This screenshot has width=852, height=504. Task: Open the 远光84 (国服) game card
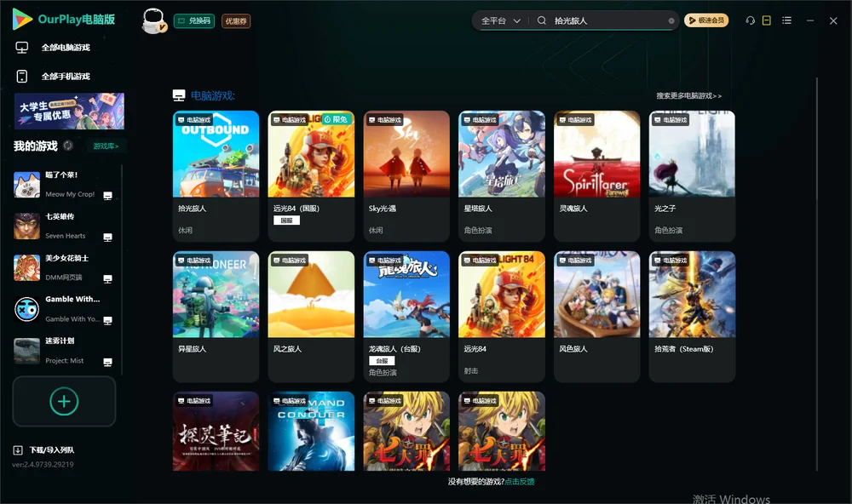click(311, 176)
